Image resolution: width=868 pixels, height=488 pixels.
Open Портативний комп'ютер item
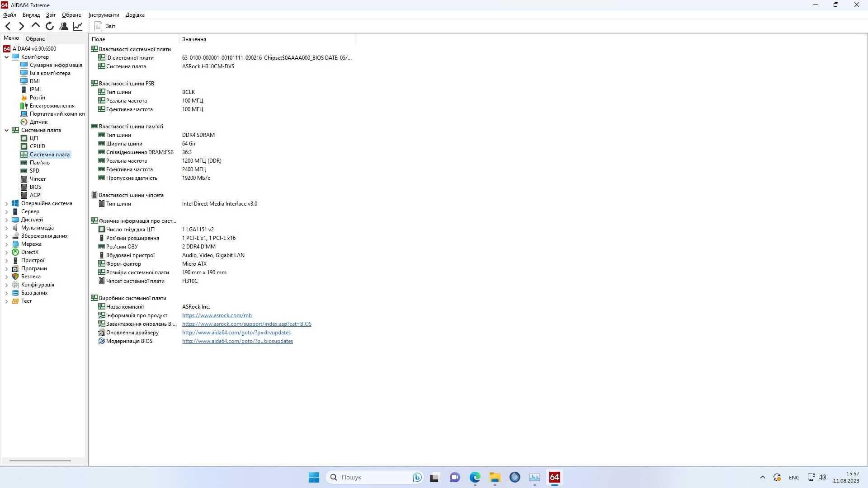(x=57, y=114)
